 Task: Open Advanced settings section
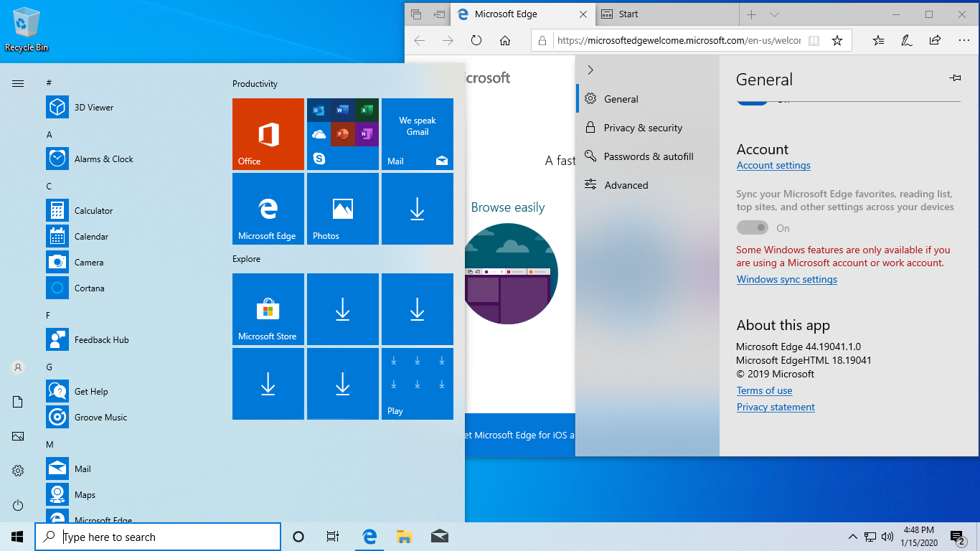648,185
